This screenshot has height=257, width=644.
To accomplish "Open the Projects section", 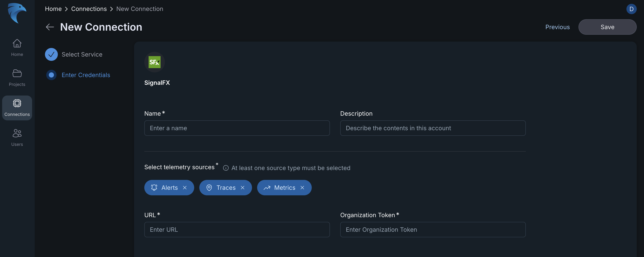I will point(17,78).
